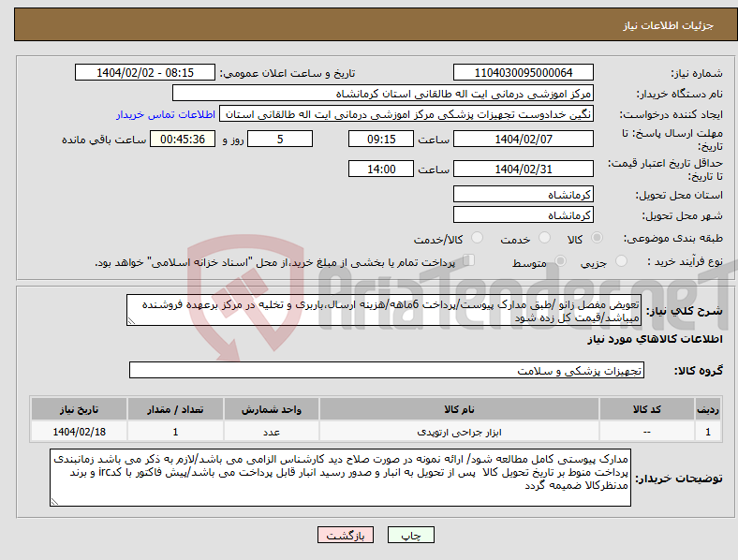Click the ساعت باقی مانده label

point(104,140)
